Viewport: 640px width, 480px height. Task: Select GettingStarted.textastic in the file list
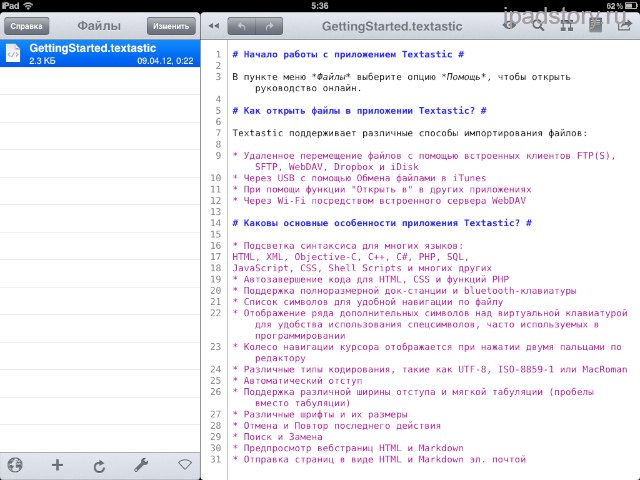click(x=100, y=53)
